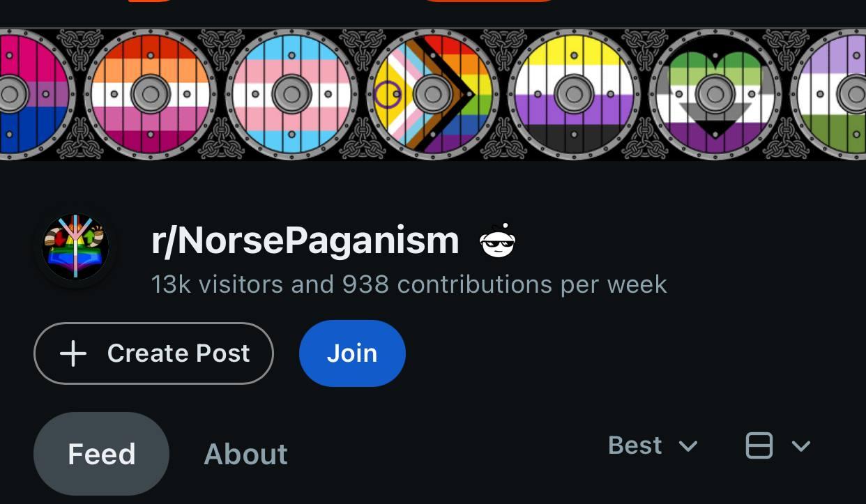Click the aromantic heart flag shield

point(715,93)
